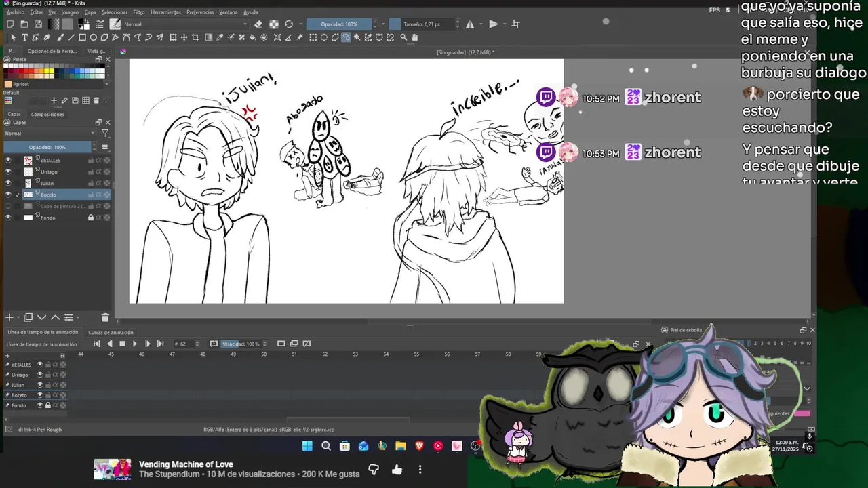Open Opciones de la herramienta tab
Screen dimensions: 868x488
[52, 51]
